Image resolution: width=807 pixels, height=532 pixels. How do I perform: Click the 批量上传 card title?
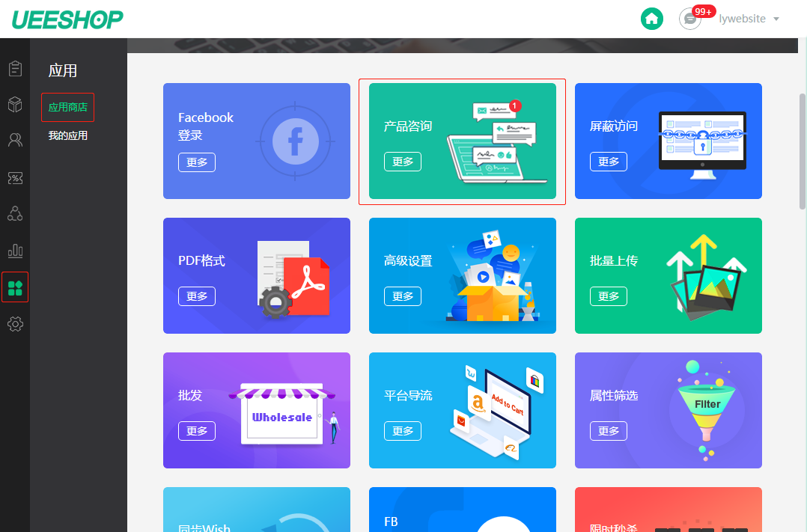tap(614, 261)
